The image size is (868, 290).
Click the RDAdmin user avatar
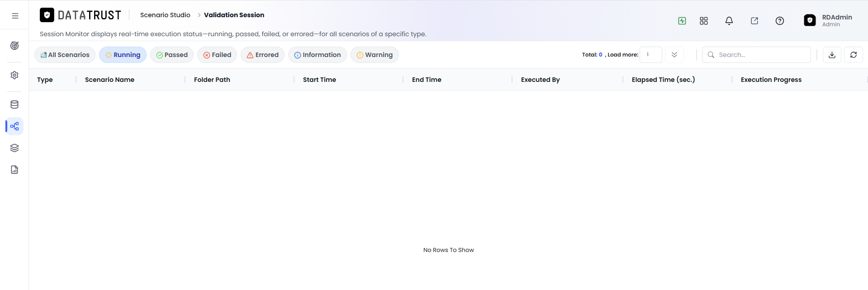[x=810, y=20]
